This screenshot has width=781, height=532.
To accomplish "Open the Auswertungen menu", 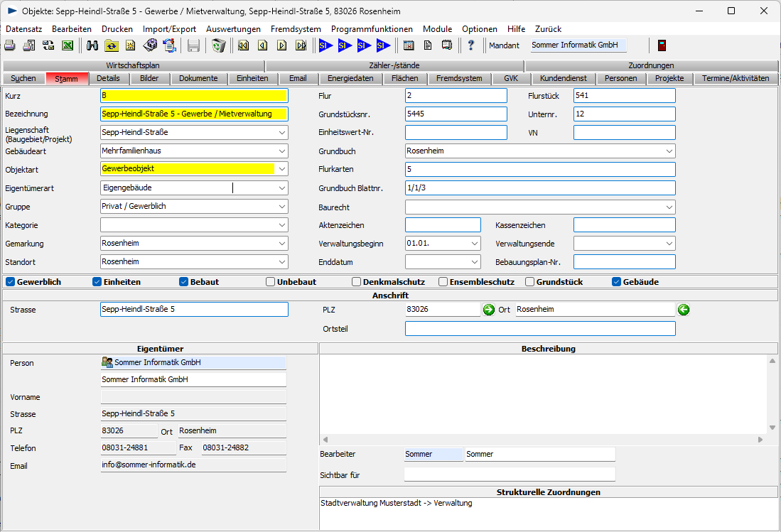I will [233, 29].
